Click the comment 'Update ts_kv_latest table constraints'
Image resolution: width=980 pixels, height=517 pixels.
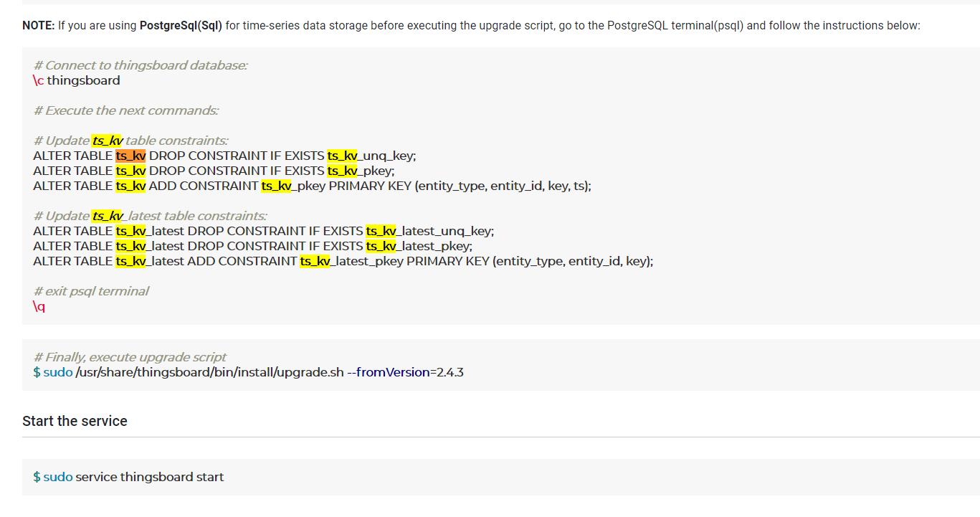pos(150,216)
